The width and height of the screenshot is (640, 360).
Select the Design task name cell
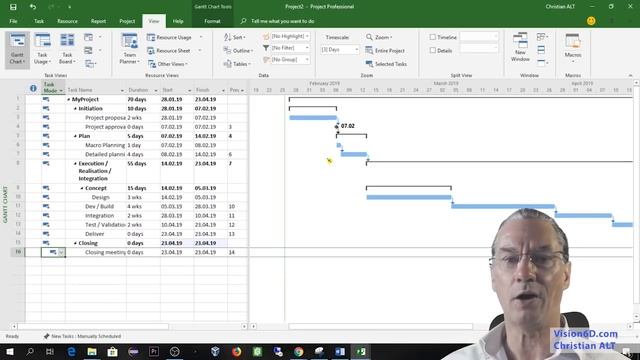pos(96,198)
